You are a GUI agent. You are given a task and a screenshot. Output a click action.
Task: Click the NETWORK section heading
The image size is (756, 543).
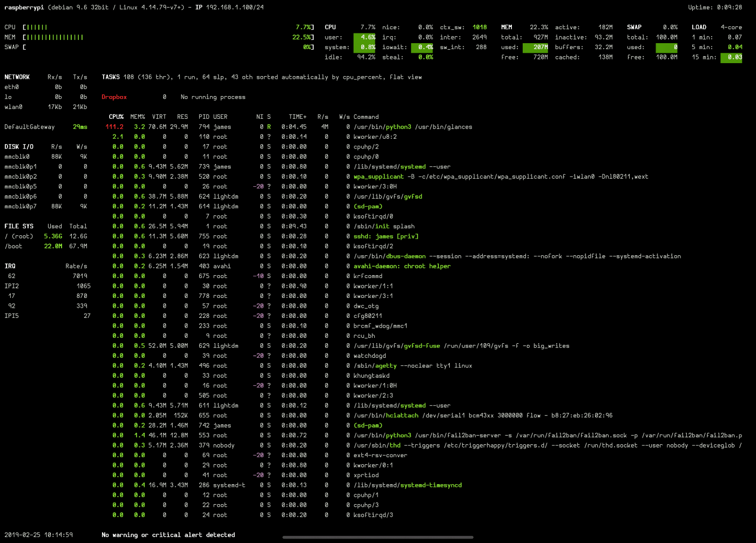17,77
